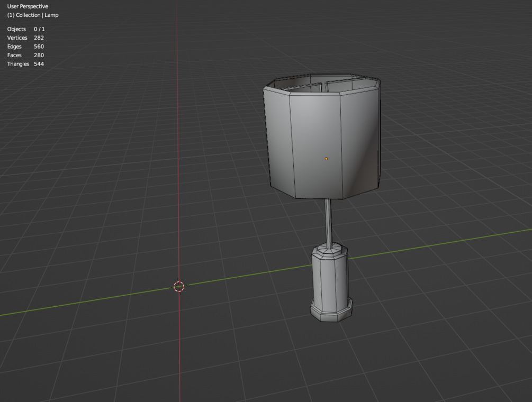
Task: Click the Objects count statistic
Action: click(26, 29)
